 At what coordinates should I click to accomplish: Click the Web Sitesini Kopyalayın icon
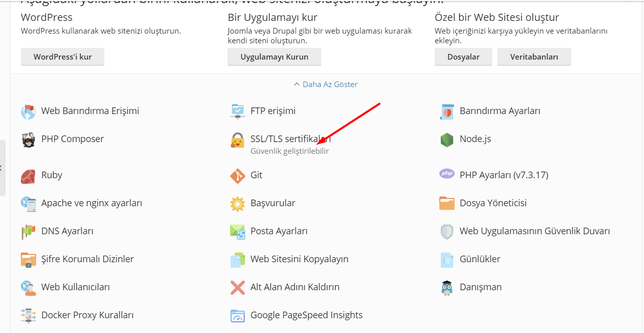[237, 260]
